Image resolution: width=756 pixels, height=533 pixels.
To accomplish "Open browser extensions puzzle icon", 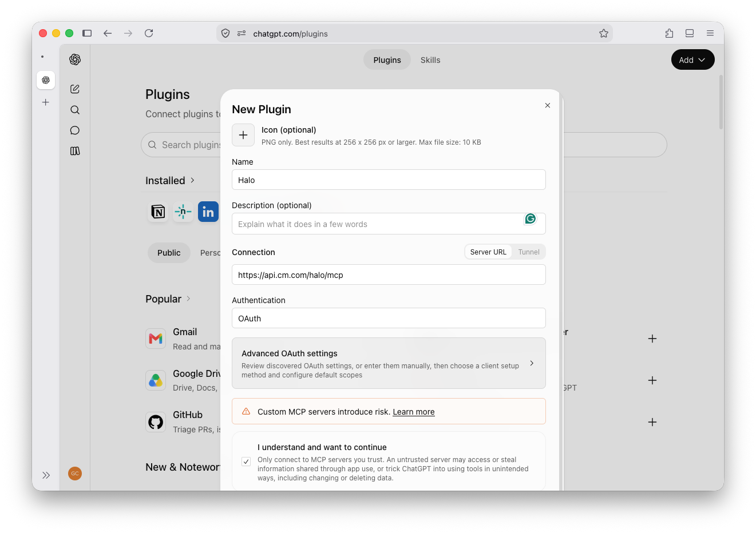I will pos(669,33).
